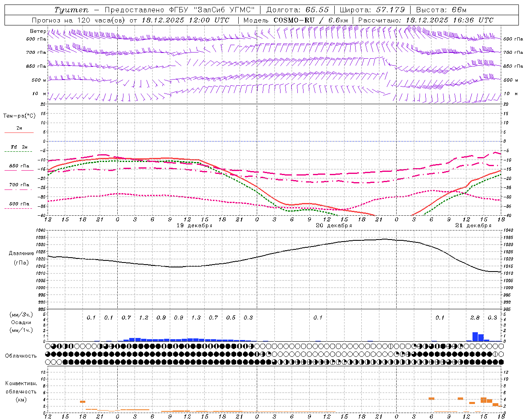
Task: Click the "Широта: 57.179" header value
Action: point(372,10)
